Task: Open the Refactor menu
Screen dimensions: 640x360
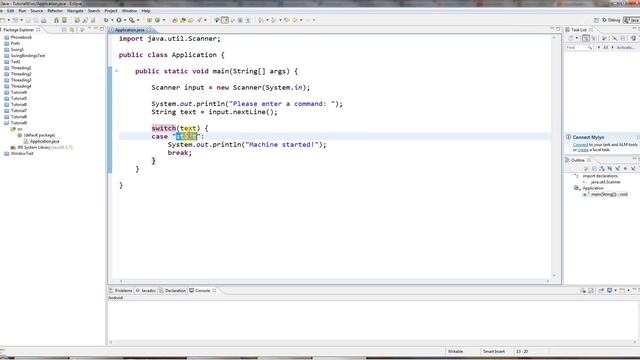Action: [55, 11]
